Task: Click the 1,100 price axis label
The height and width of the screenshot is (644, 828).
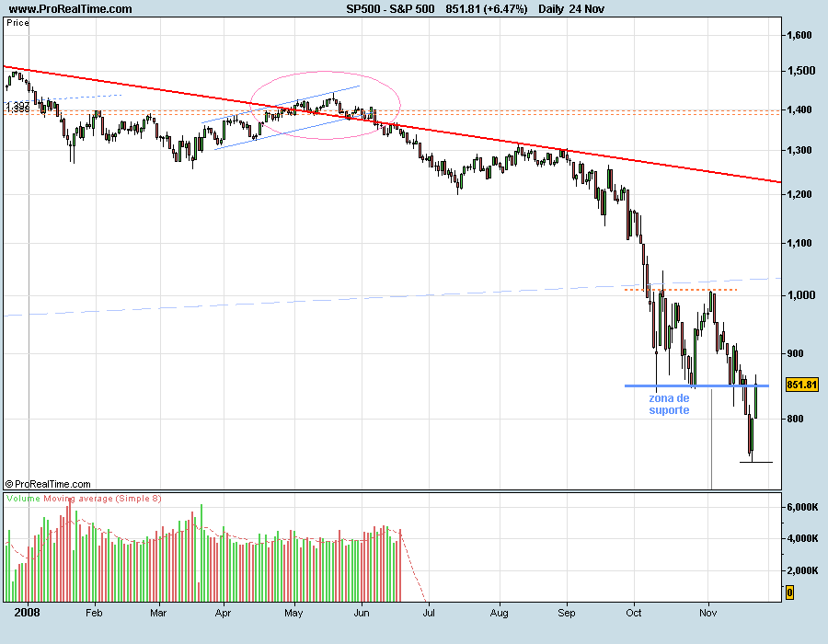Action: (x=799, y=243)
